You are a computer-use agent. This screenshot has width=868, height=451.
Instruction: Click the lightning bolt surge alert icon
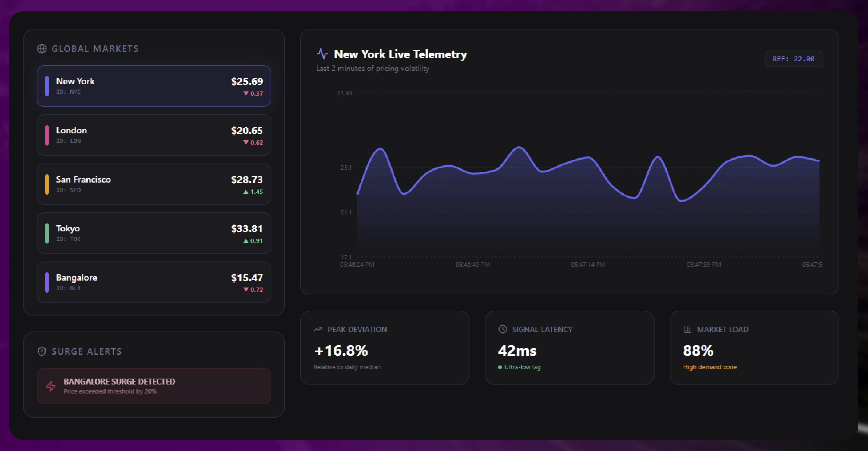[51, 386]
